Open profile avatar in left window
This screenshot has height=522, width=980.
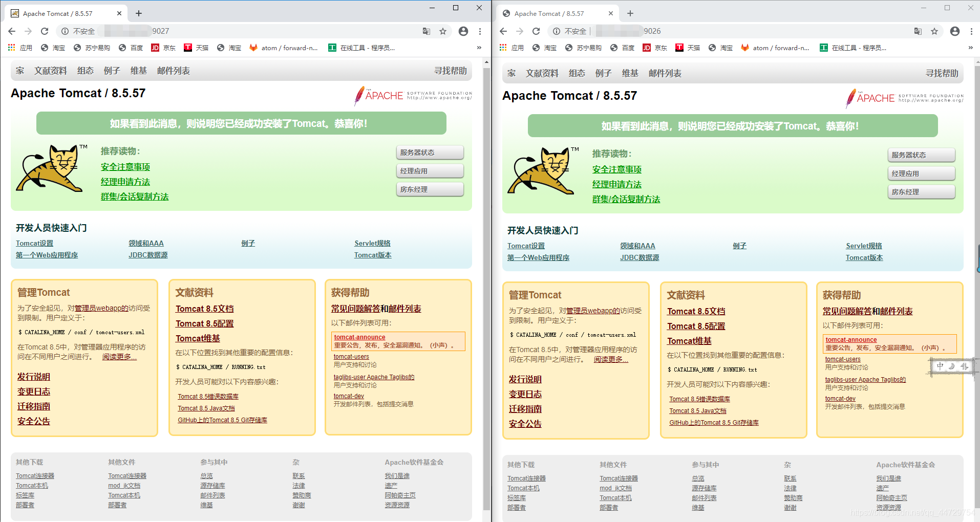point(463,31)
